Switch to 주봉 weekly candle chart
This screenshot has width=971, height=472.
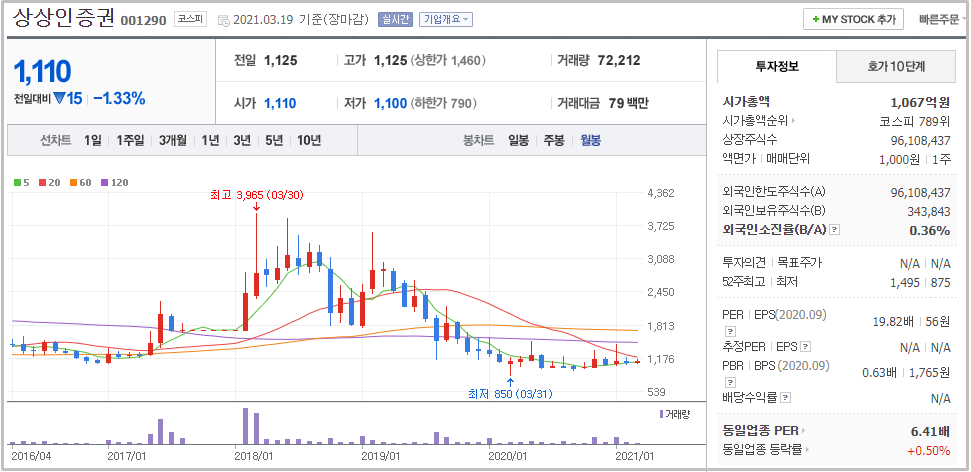point(554,141)
